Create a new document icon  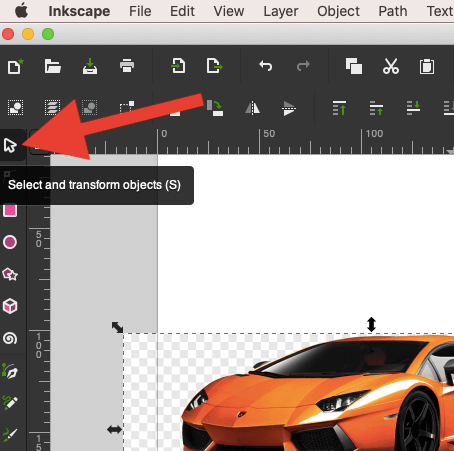(16, 66)
